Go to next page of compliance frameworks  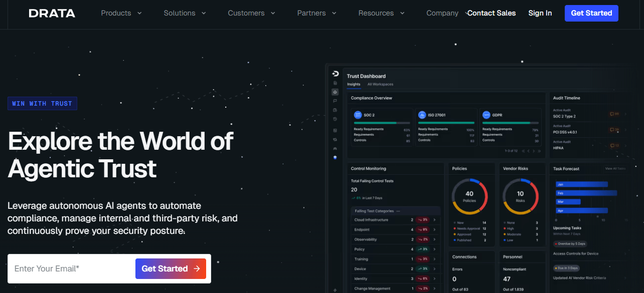coord(534,151)
